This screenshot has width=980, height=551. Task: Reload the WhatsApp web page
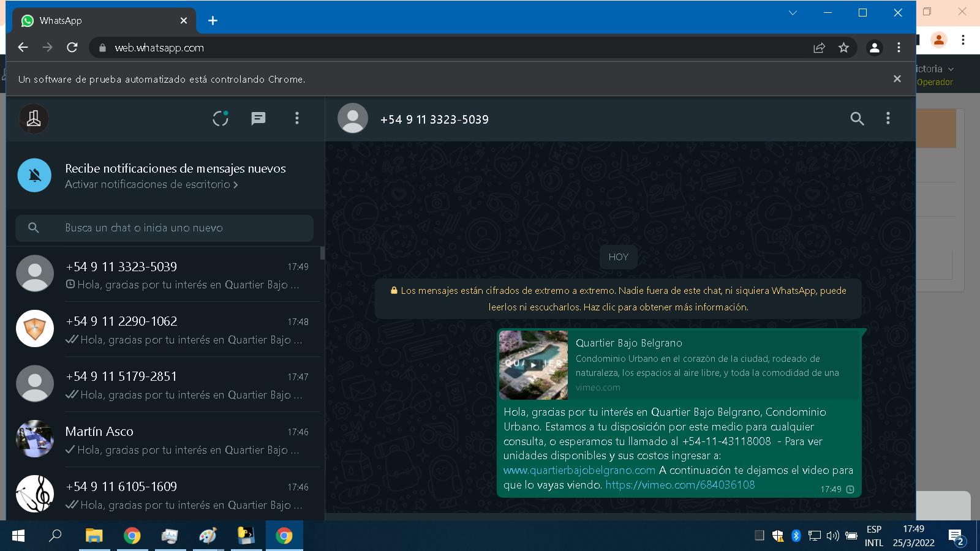click(72, 48)
